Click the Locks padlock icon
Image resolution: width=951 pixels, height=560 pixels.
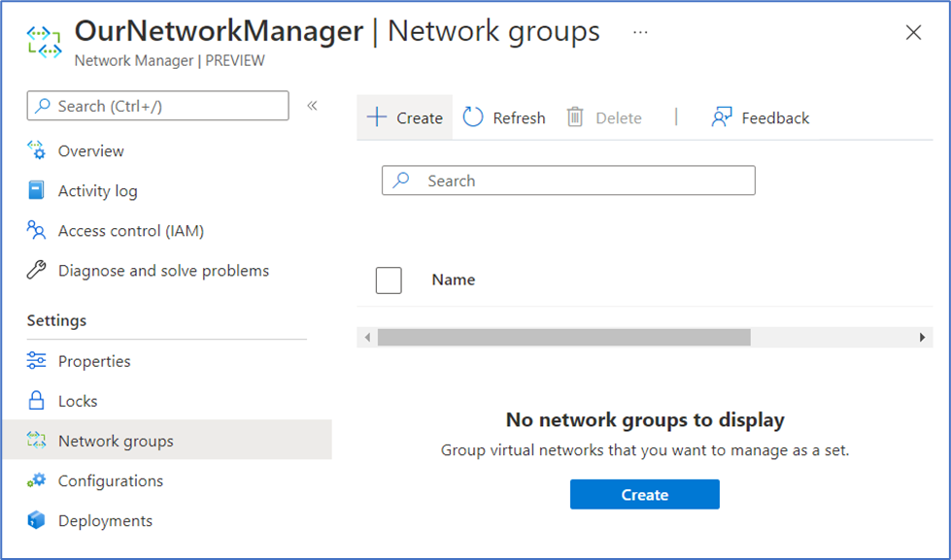pos(36,401)
